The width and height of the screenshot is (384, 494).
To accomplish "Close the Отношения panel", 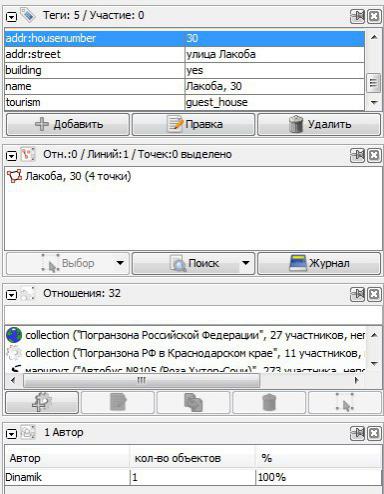I will pos(374,294).
